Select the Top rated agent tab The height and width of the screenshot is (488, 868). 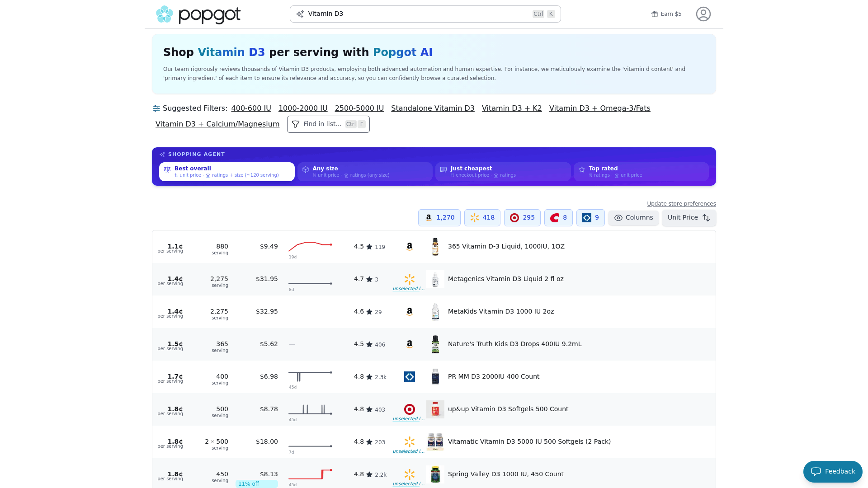tap(641, 172)
